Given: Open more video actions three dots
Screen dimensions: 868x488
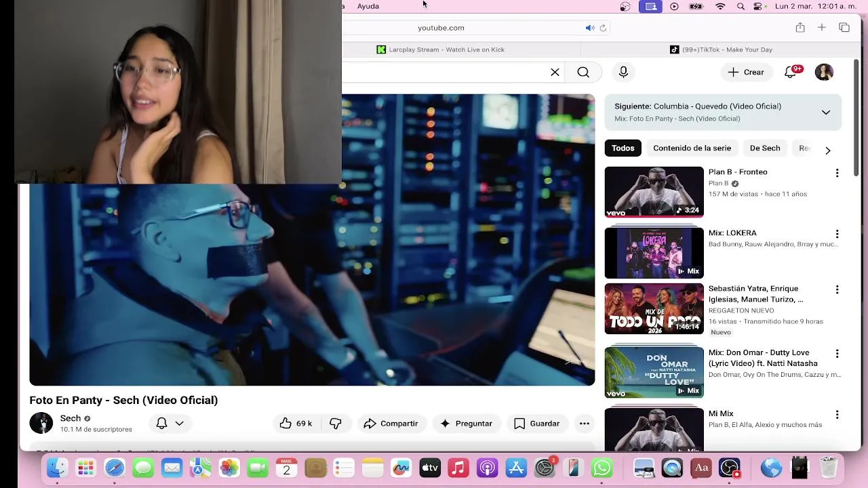Looking at the screenshot, I should (x=585, y=424).
